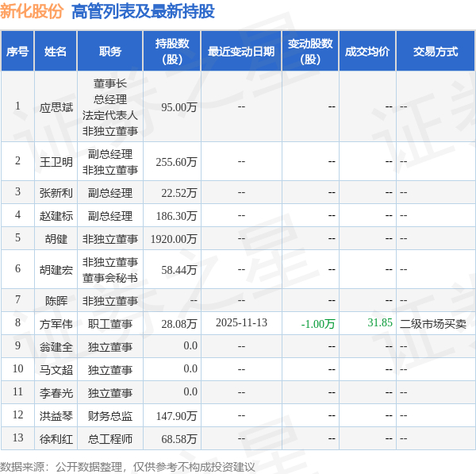Click 翁建全's 独立董事 position cell
476x474 pixels.
[110, 347]
